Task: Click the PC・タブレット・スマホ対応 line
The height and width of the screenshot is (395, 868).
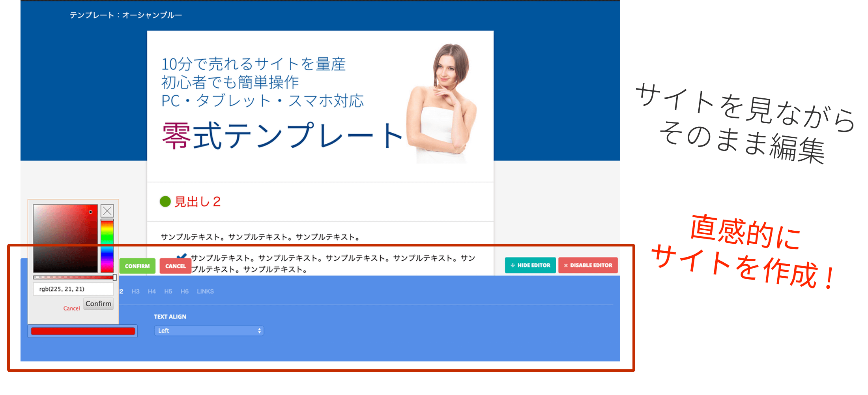Action: pos(262,101)
